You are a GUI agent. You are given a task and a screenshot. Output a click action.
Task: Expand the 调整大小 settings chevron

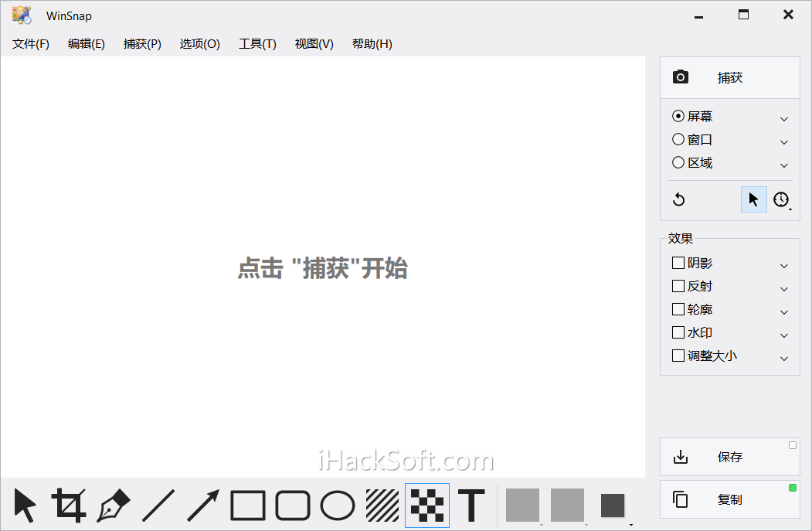point(784,359)
